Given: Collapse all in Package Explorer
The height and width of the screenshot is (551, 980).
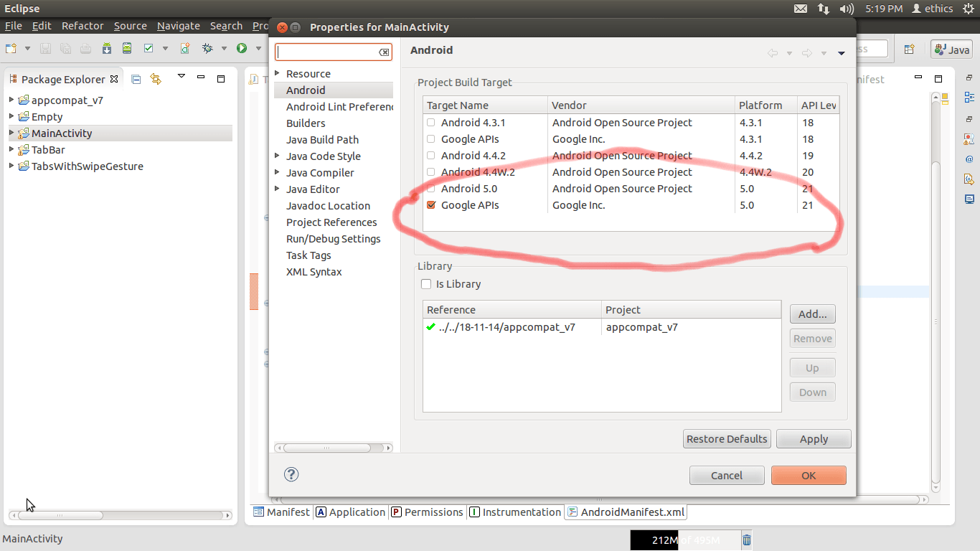Looking at the screenshot, I should 136,79.
